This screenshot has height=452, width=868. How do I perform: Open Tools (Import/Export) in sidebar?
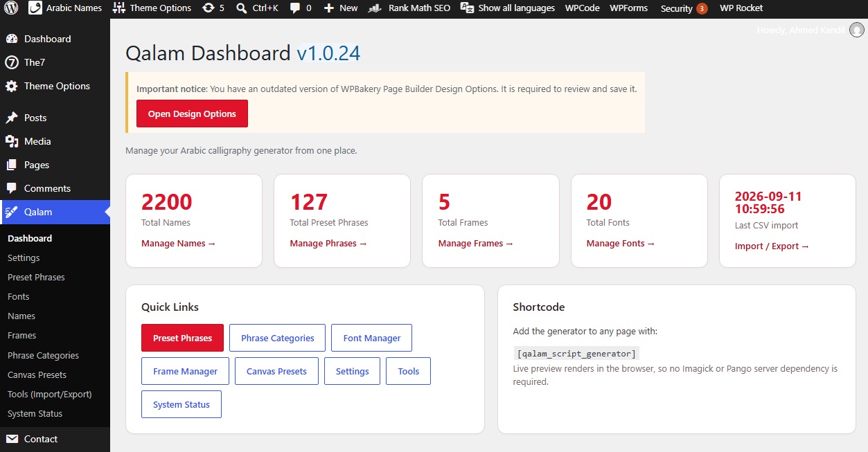point(50,394)
